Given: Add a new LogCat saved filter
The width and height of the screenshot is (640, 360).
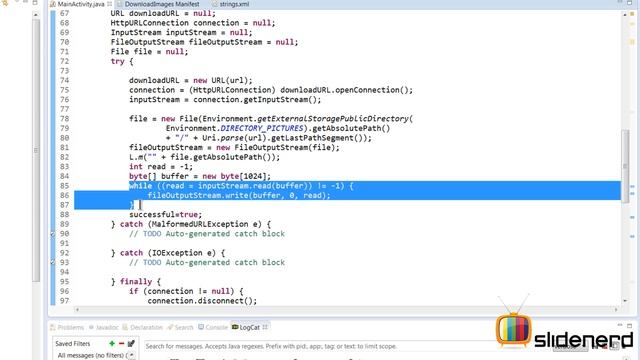Looking at the screenshot, I should pos(112,344).
